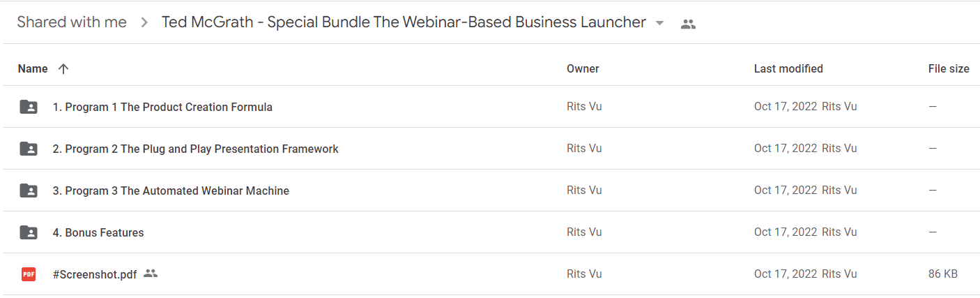The width and height of the screenshot is (980, 298).
Task: Click the File size column header
Action: click(x=949, y=68)
